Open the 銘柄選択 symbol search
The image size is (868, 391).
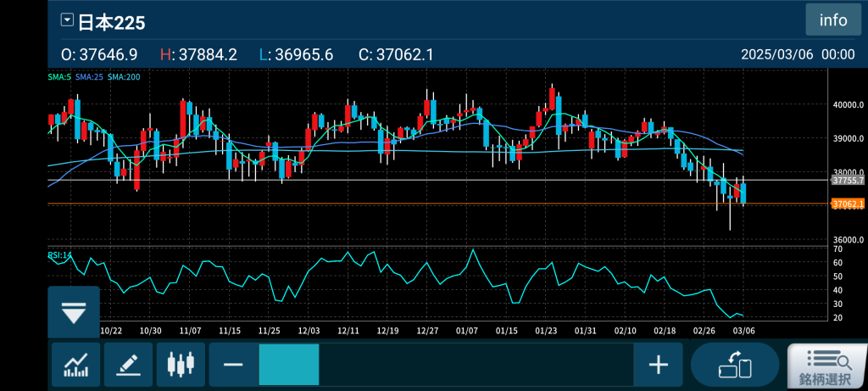[x=826, y=366]
